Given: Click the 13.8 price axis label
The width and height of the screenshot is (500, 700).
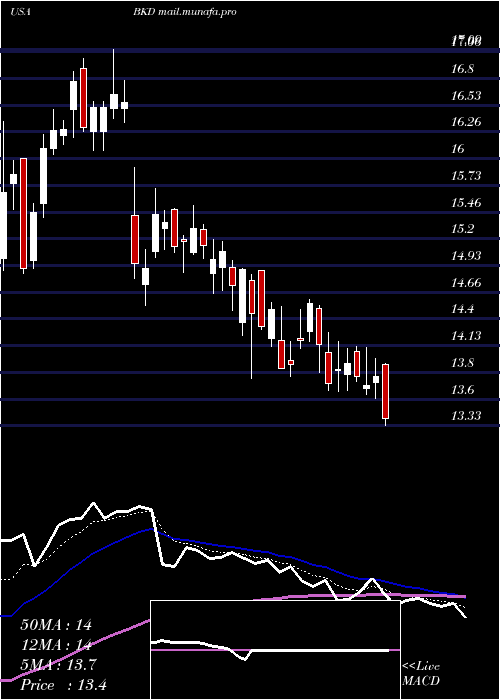Looking at the screenshot, I should tap(462, 363).
